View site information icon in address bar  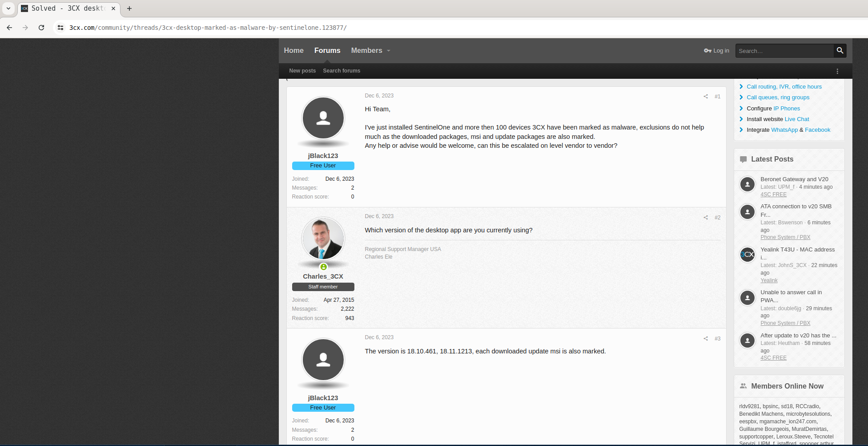(x=60, y=28)
